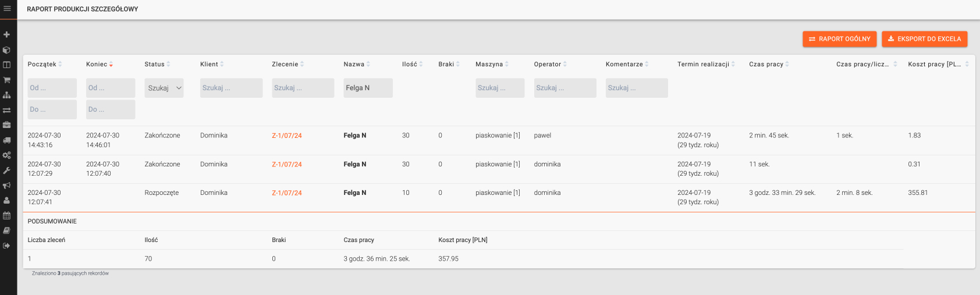Viewport: 980px width, 295px height.
Task: Open the calendar icon in the sidebar
Action: tap(7, 216)
